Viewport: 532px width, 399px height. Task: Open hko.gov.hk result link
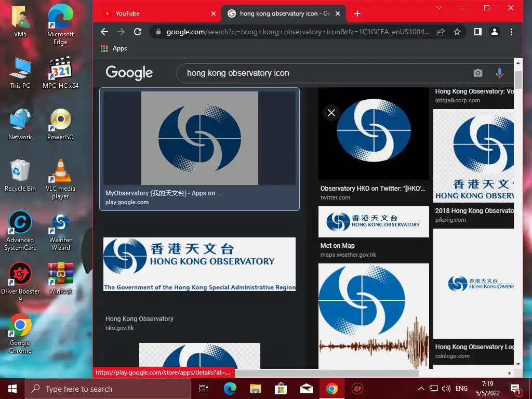point(119,328)
